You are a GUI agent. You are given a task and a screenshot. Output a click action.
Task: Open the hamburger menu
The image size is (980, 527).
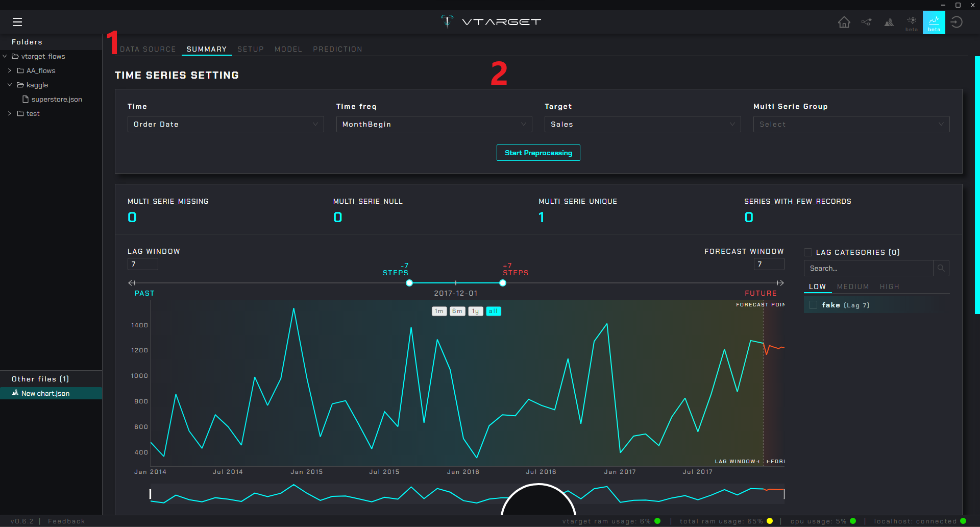point(17,22)
